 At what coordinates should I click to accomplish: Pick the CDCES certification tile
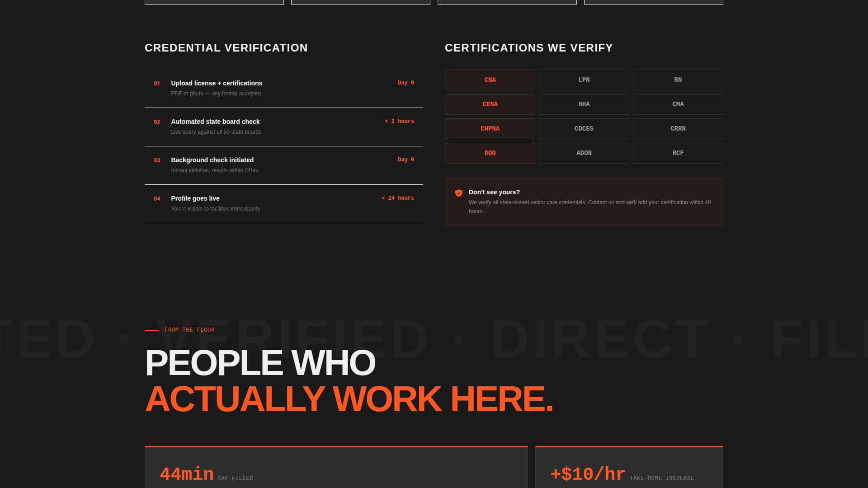point(584,129)
